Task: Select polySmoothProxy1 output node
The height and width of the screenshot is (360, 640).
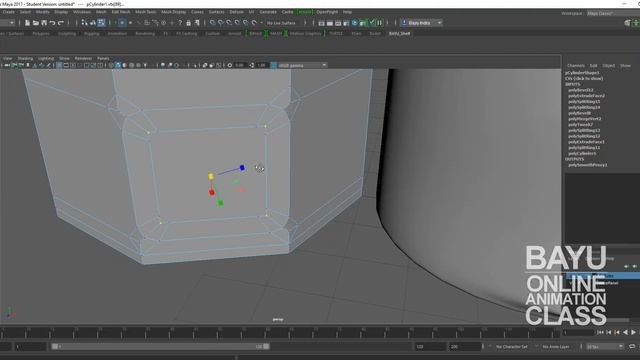Action: [x=588, y=165]
